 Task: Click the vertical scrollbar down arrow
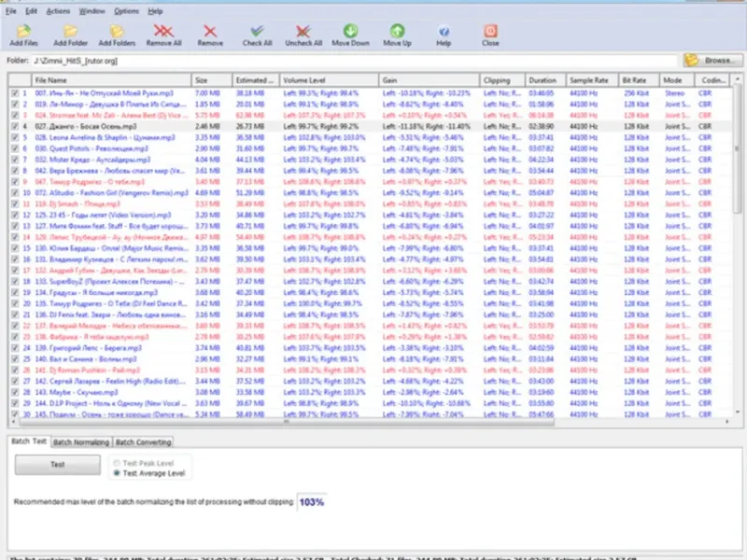(x=738, y=413)
